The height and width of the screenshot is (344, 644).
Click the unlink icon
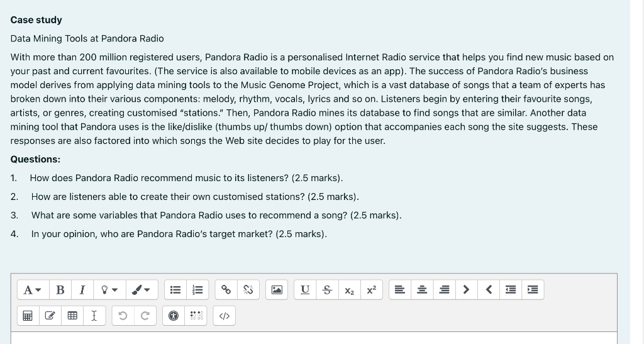click(248, 290)
